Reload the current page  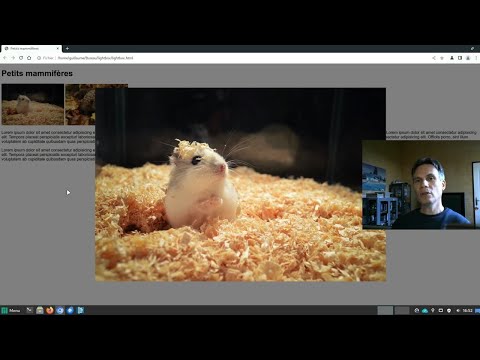(21, 58)
